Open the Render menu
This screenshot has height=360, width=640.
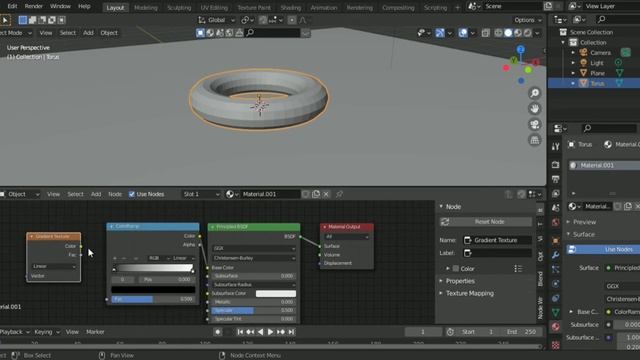(33, 7)
